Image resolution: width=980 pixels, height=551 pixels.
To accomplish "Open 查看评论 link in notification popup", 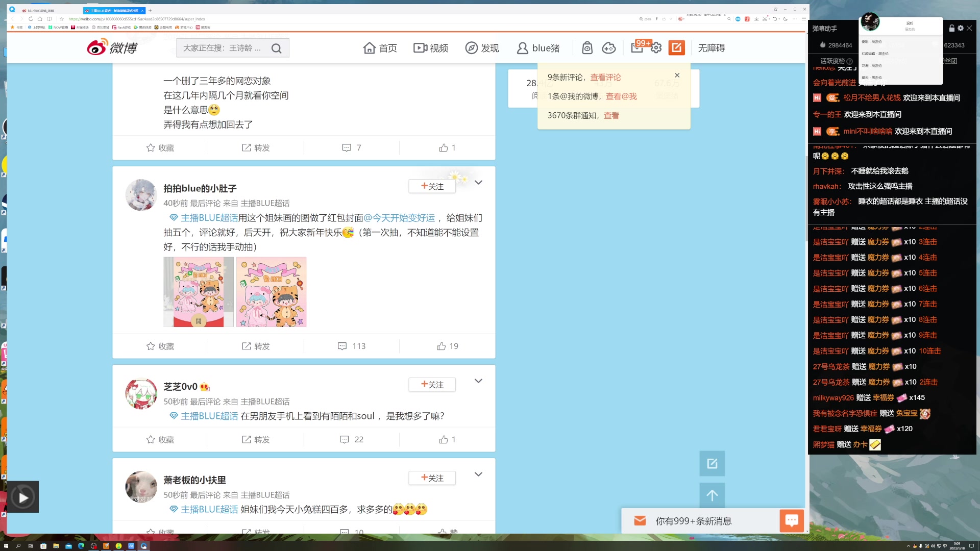I will (605, 77).
